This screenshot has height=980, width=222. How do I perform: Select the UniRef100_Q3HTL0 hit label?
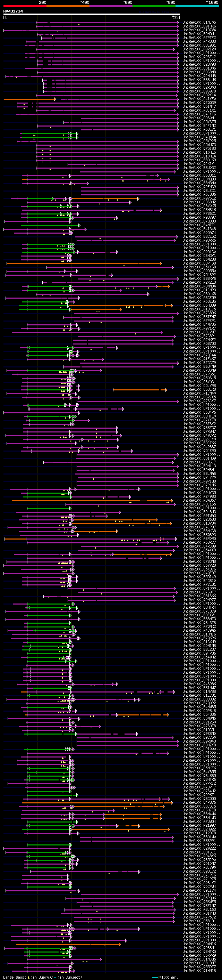click(199, 416)
